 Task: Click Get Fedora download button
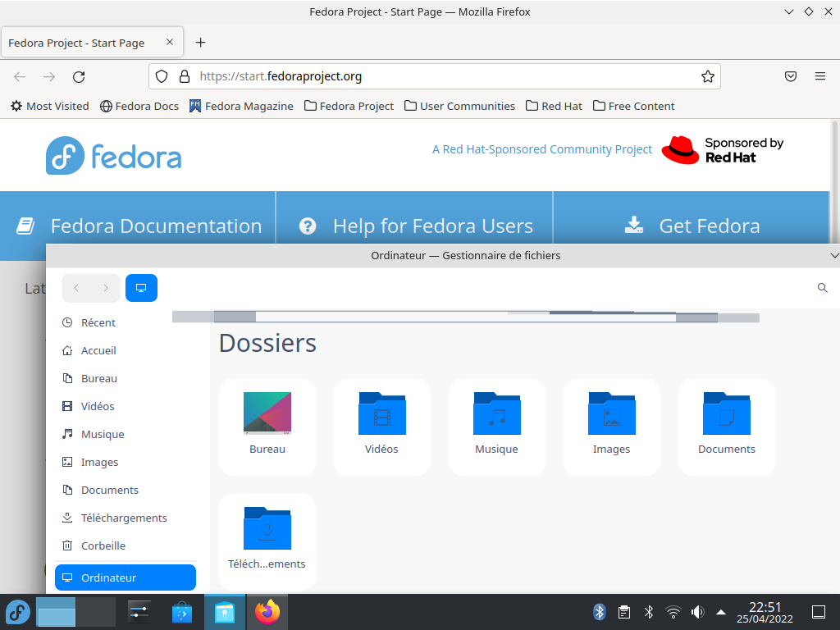click(692, 226)
